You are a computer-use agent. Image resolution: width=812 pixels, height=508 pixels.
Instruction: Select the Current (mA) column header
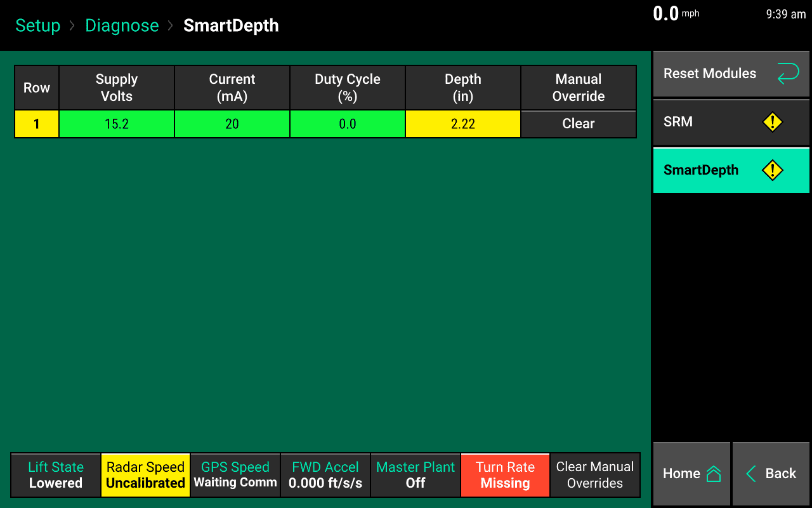[232, 88]
